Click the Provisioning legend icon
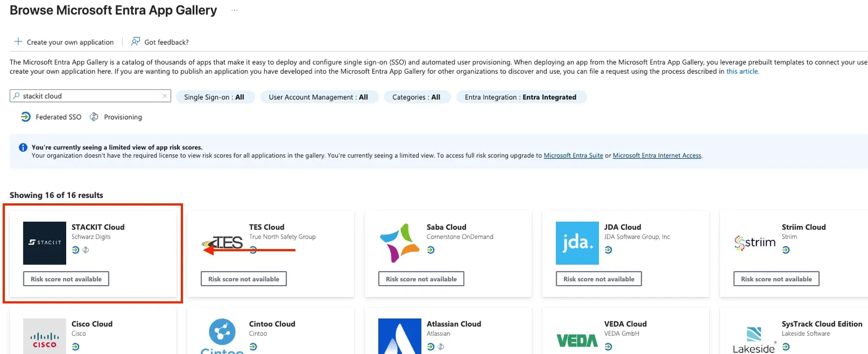This screenshot has height=354, width=868. pyautogui.click(x=94, y=117)
